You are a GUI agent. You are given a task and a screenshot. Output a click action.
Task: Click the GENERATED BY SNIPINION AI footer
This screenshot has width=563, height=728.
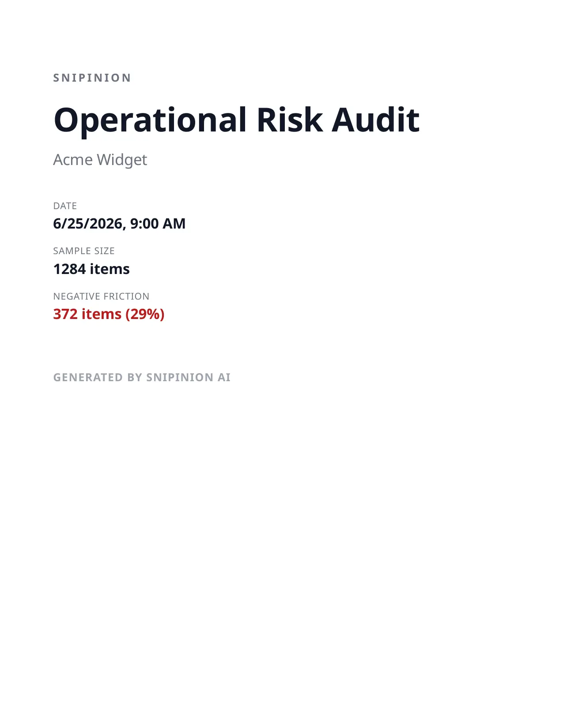[x=142, y=378]
